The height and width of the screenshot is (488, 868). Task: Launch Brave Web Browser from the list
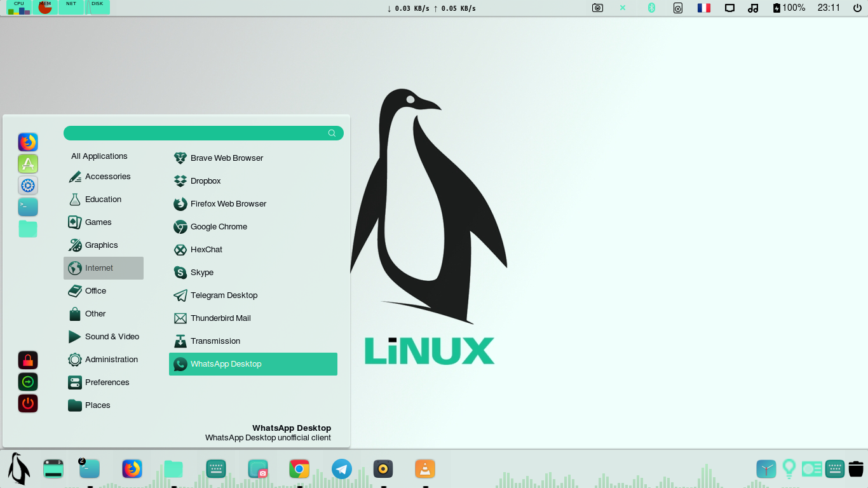pos(253,158)
